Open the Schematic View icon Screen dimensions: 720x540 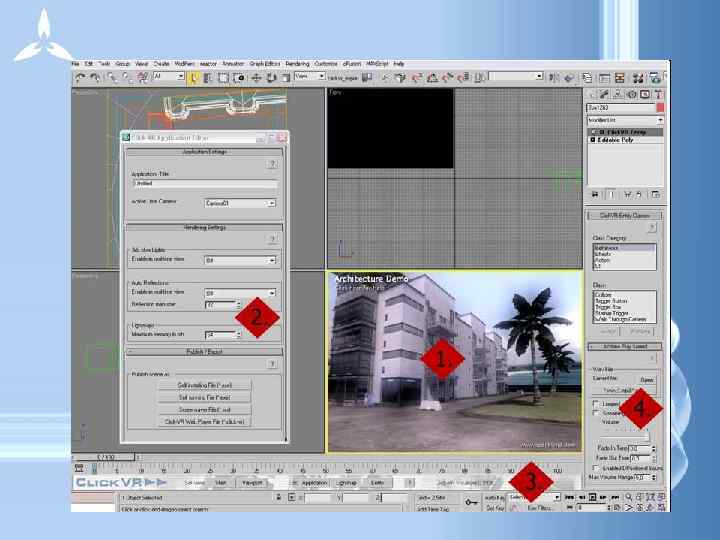(619, 78)
